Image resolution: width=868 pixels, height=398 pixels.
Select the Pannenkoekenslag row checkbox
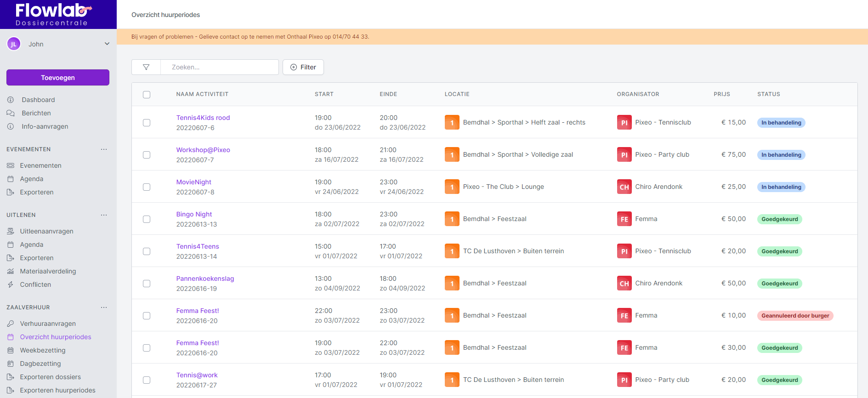147,284
